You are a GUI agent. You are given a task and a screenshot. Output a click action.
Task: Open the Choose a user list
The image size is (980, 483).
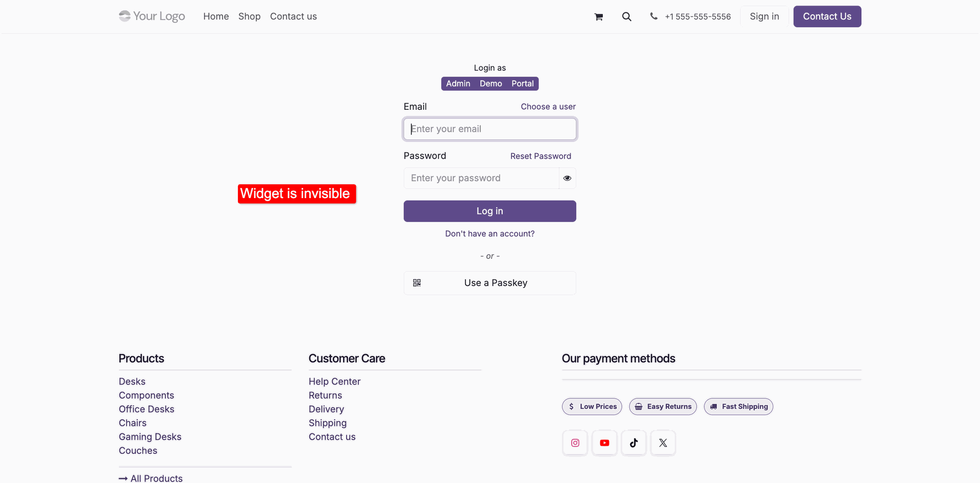point(548,107)
